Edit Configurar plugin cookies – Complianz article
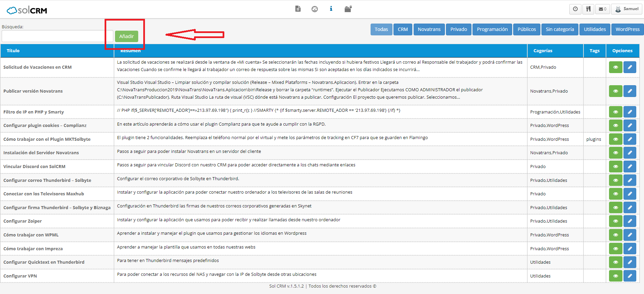Image resolution: width=644 pixels, height=294 pixels. click(x=630, y=125)
